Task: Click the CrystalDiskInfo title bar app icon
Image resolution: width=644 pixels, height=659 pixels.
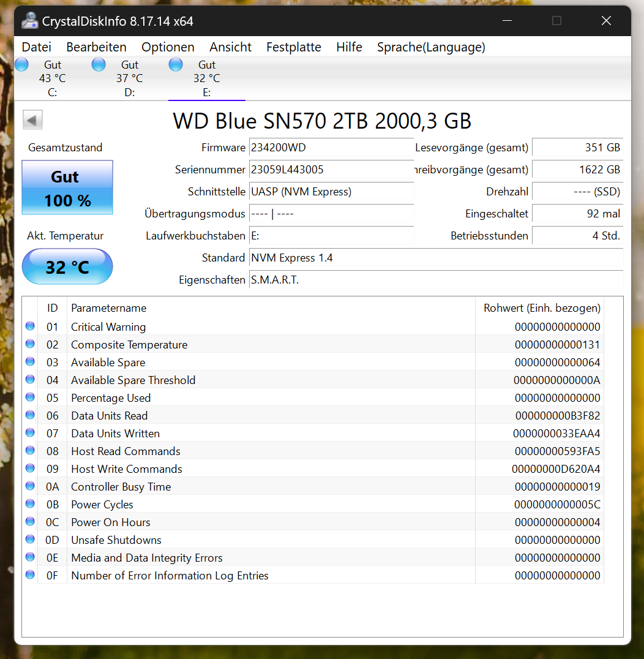Action: point(30,21)
